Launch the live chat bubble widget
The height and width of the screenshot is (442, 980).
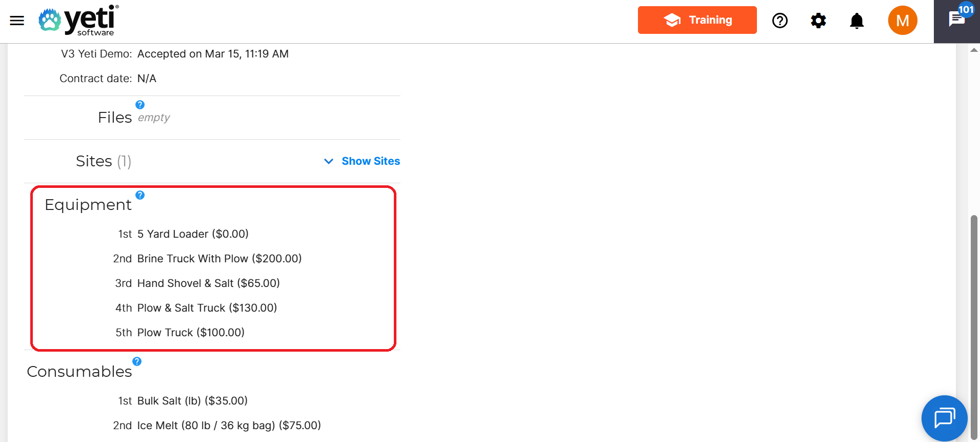pos(944,418)
